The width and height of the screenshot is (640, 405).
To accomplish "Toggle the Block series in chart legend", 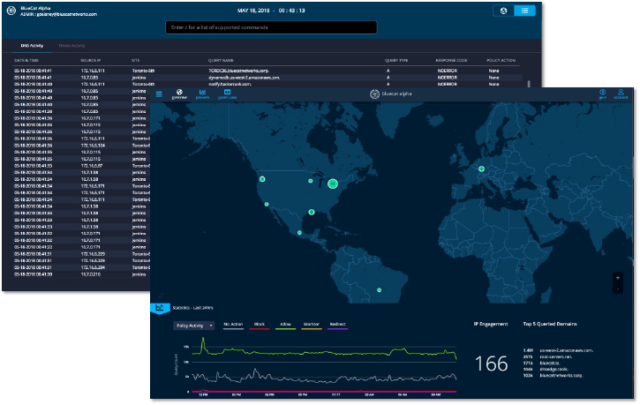I will coord(260,326).
